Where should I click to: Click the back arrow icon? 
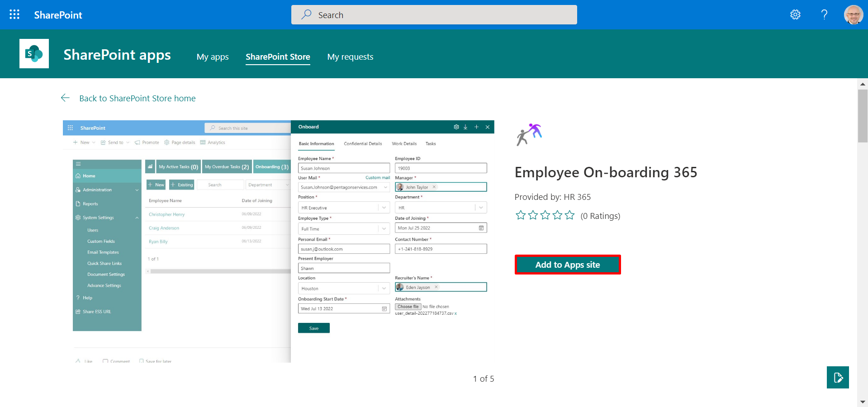[x=65, y=98]
